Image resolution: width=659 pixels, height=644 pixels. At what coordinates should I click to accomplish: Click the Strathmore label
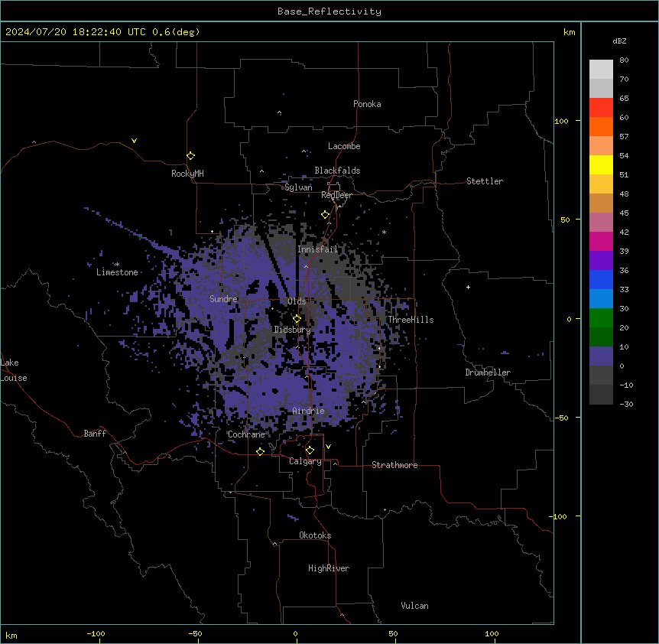tap(394, 465)
